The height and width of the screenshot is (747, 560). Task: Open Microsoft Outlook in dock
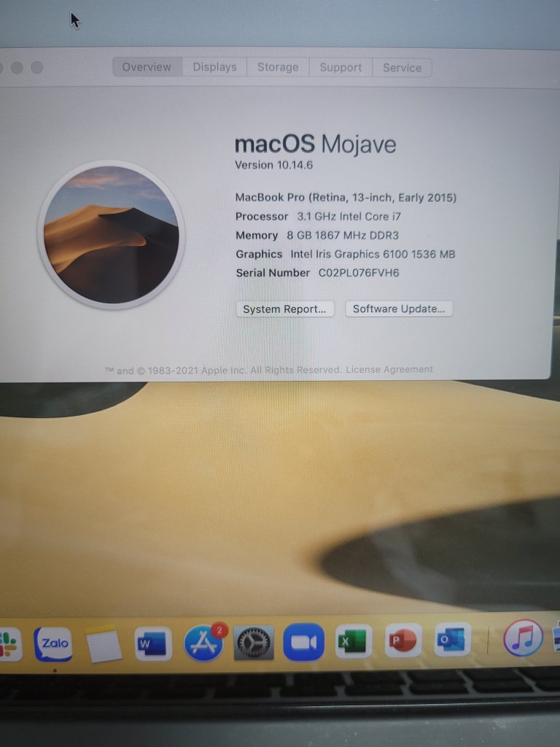[x=452, y=639]
